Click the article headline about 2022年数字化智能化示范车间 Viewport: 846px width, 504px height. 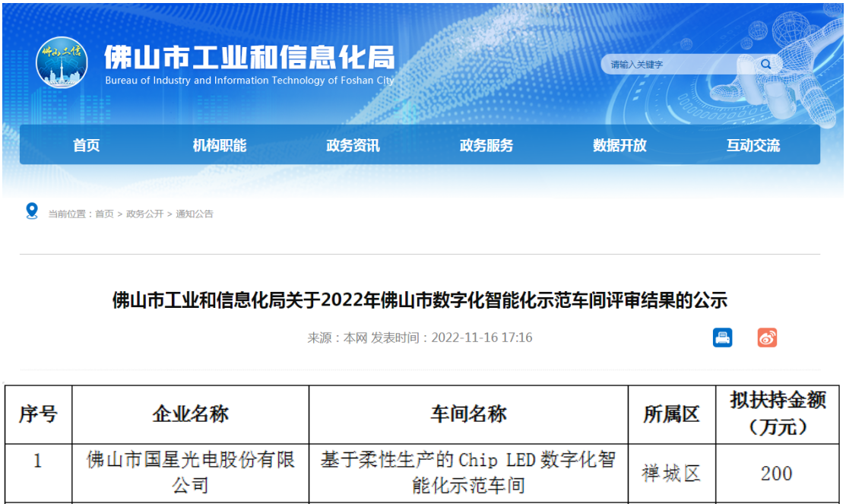coord(420,300)
